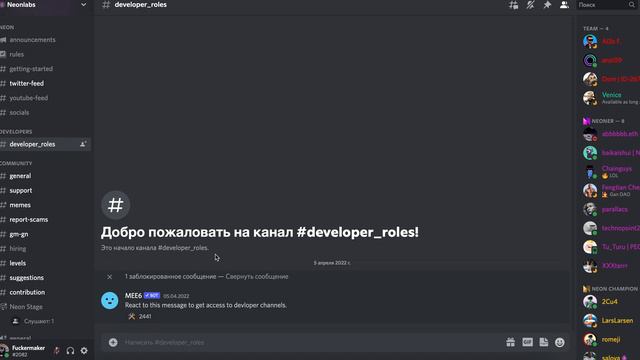This screenshot has width=640, height=360.
Task: Click 2Cu4's avatar in member list
Action: (x=590, y=302)
